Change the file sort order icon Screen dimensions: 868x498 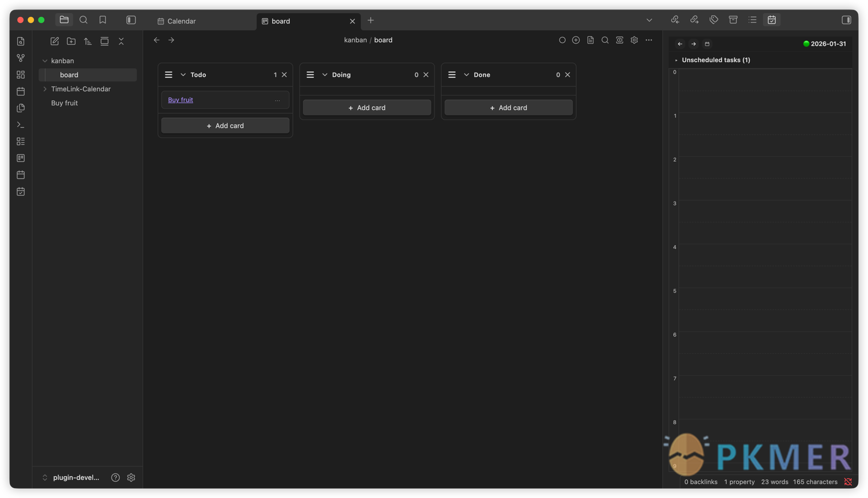point(88,41)
